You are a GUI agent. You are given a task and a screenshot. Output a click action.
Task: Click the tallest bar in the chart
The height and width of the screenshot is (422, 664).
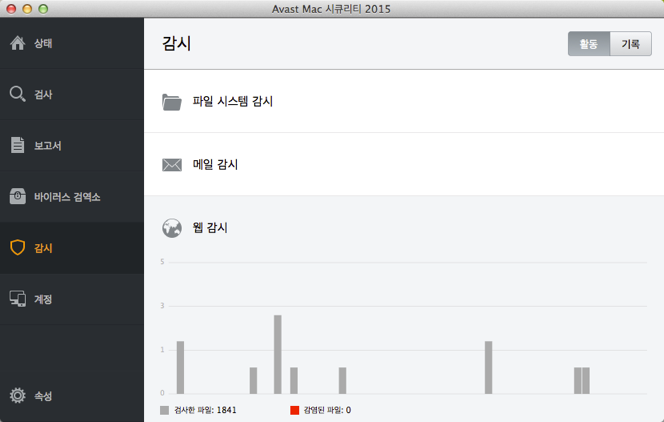point(278,354)
